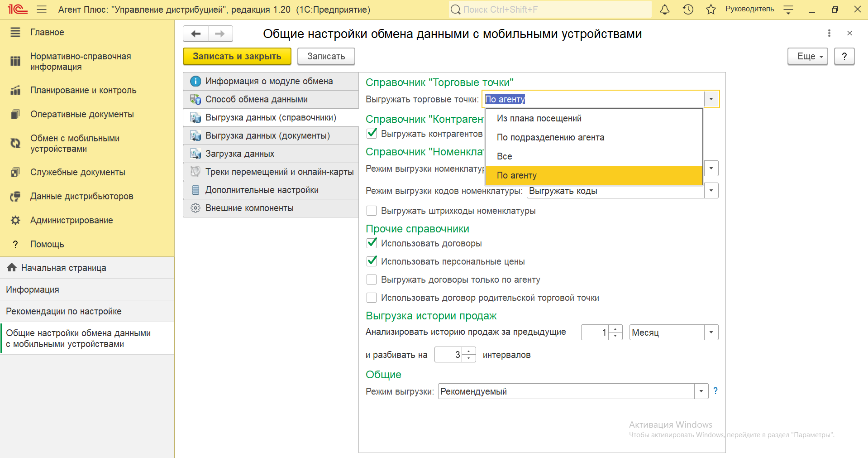
Task: Click the и разбивать на number field
Action: pyautogui.click(x=448, y=355)
